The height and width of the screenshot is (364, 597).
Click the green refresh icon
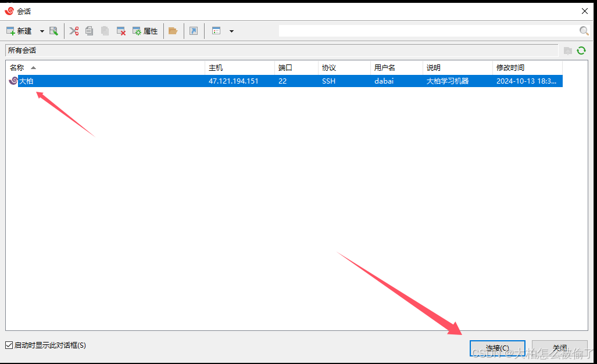(581, 50)
